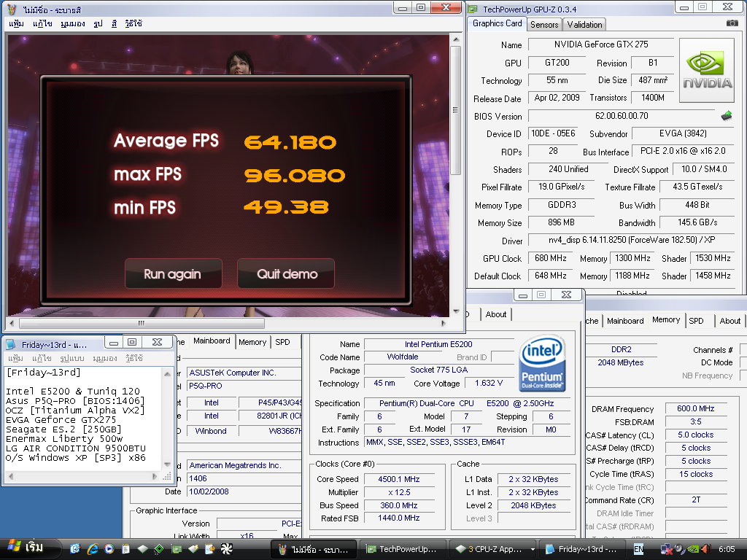Click the system clock showing 6:05
Viewport: 747px width, 560px height.
click(727, 549)
